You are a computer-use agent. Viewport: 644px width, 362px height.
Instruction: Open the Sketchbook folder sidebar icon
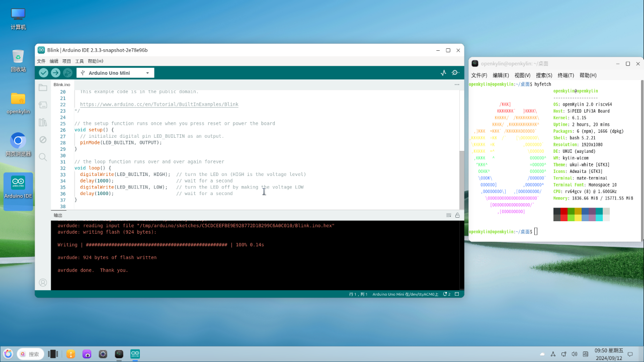coord(43,87)
